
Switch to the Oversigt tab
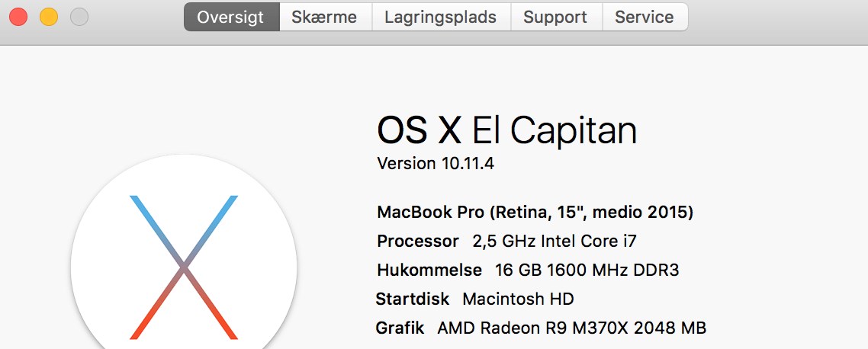point(231,17)
